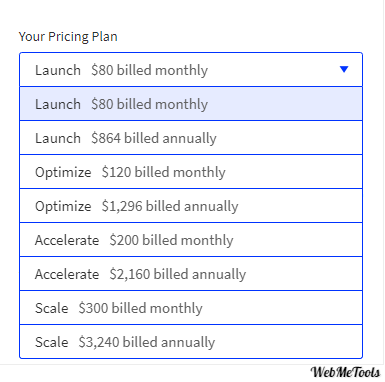
Task: Click the blue dropdown arrow triangle
Action: (x=344, y=69)
